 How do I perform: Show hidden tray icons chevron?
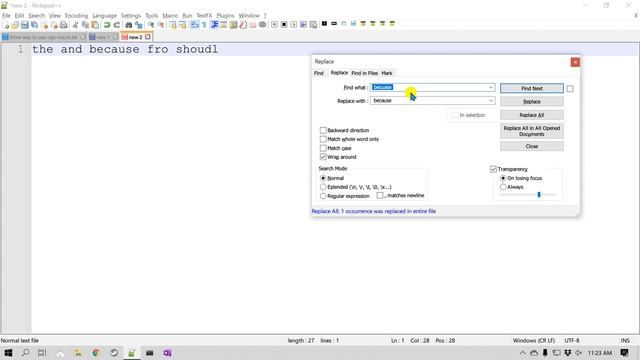[x=522, y=353]
